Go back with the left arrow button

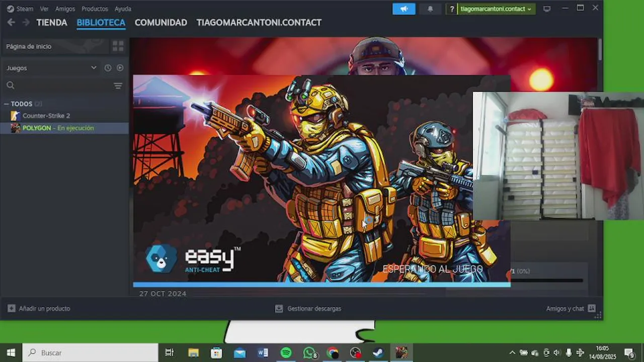pyautogui.click(x=11, y=22)
